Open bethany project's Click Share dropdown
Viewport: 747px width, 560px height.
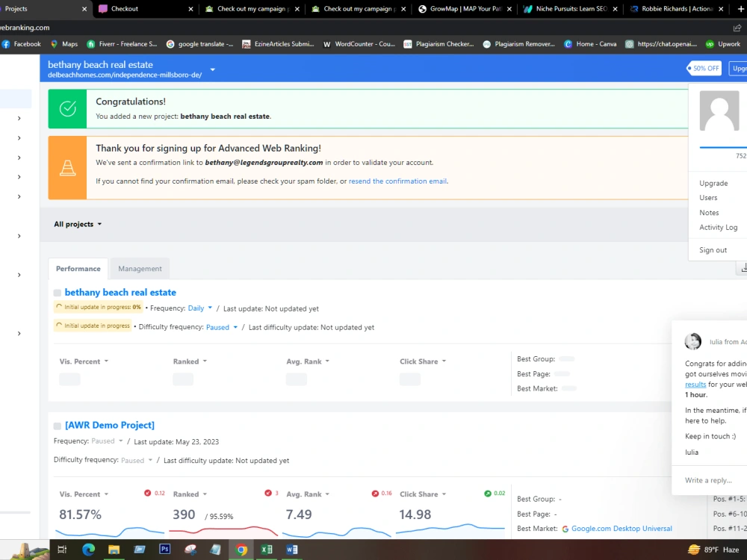[423, 361]
